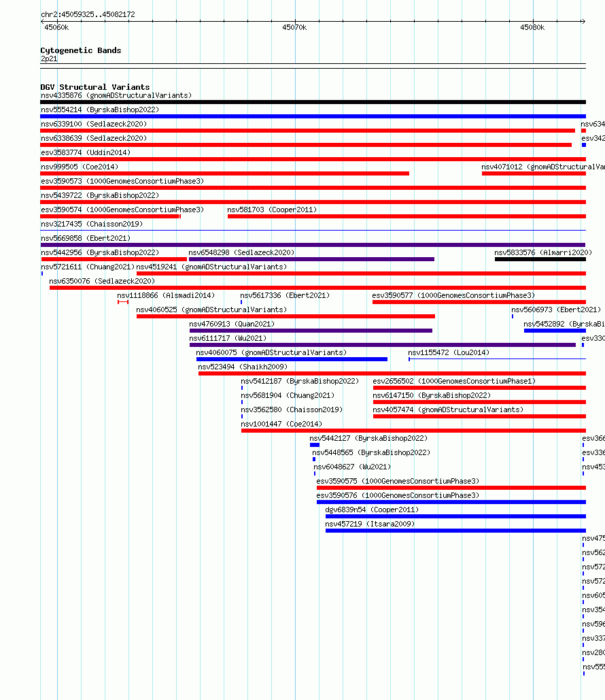This screenshot has width=605, height=700.
Task: Open nsv4760913 Quan2021 variant label
Action: pyautogui.click(x=232, y=324)
